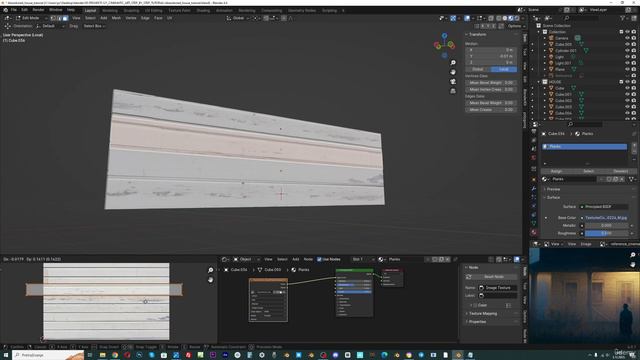Viewport: 640px width, 360px height.
Task: Click the UV editor zoom icon
Action: (211, 270)
